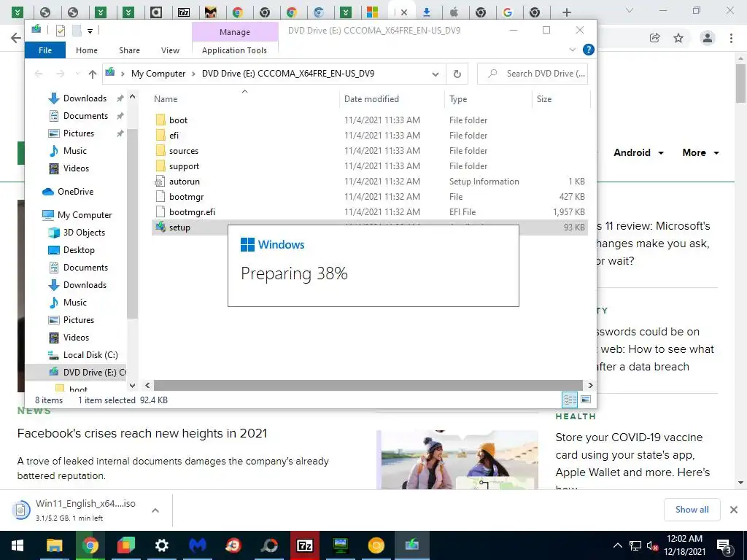Sort files by the Name column
The image size is (747, 560).
point(166,99)
